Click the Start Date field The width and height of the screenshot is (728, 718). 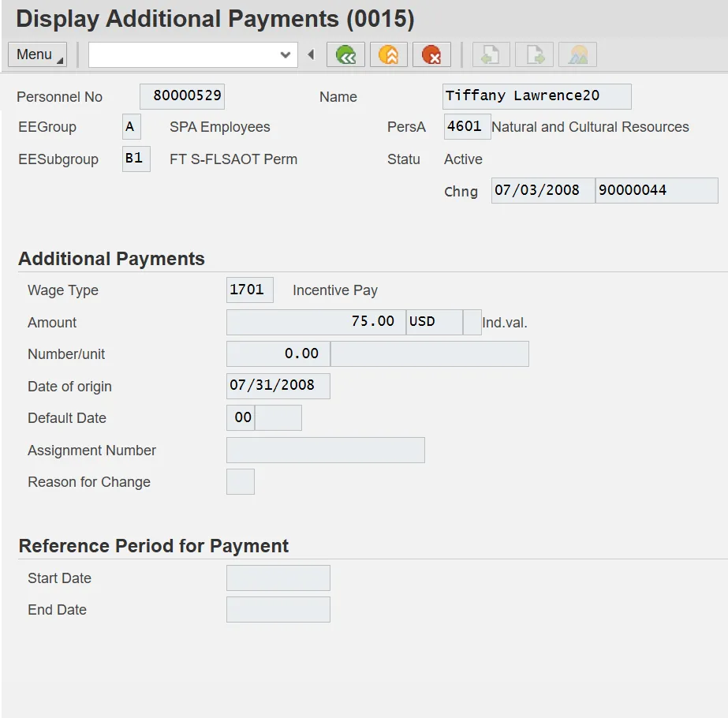point(278,578)
